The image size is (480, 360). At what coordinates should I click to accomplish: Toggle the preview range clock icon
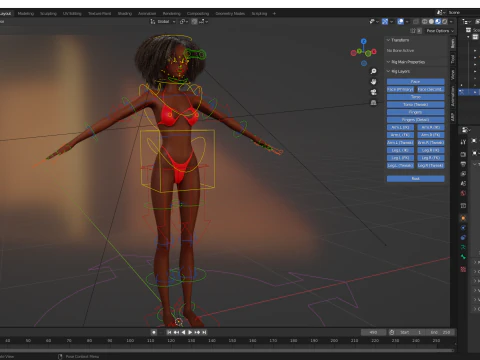pyautogui.click(x=392, y=332)
